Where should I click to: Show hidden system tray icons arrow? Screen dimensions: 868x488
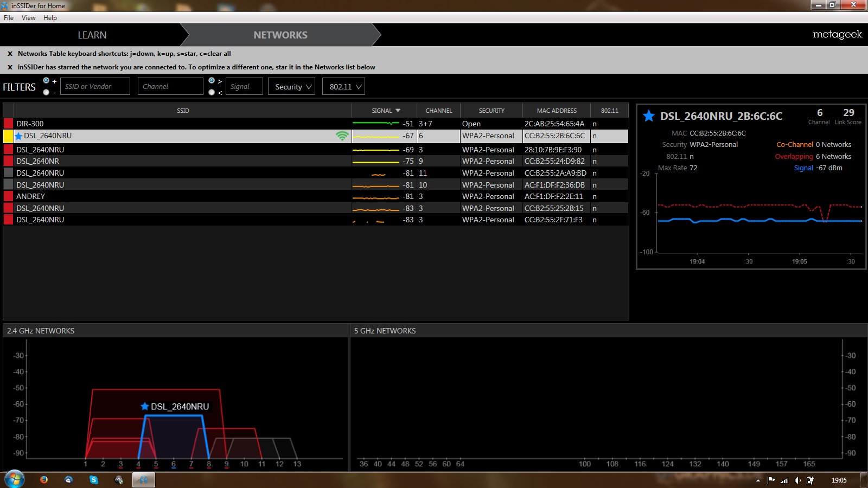tap(758, 480)
